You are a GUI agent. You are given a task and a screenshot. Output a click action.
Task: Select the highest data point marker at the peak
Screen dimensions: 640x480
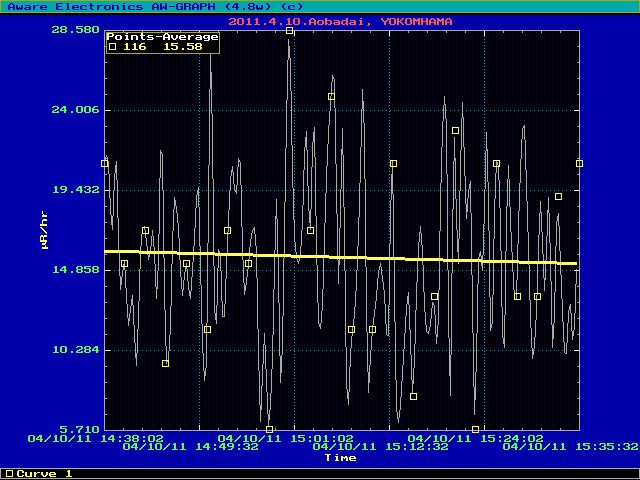290,31
